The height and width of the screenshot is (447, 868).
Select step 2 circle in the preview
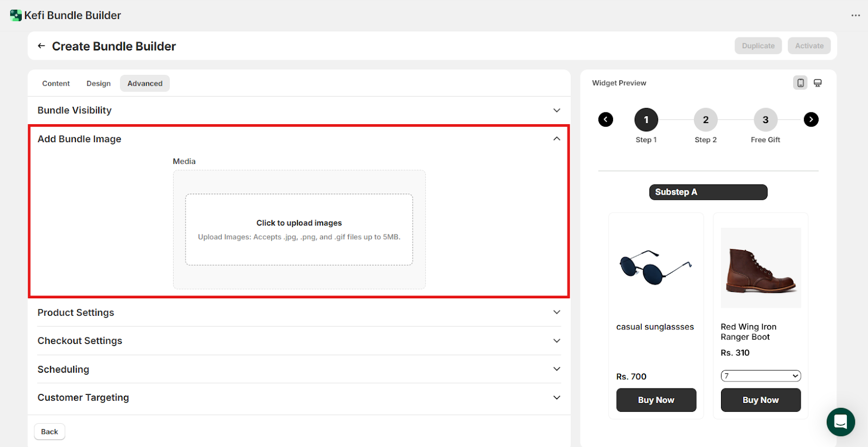tap(706, 120)
